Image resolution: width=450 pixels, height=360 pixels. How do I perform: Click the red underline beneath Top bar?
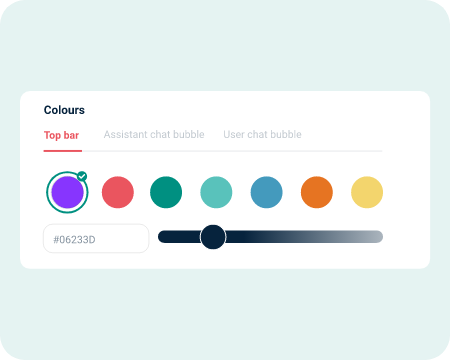63,151
